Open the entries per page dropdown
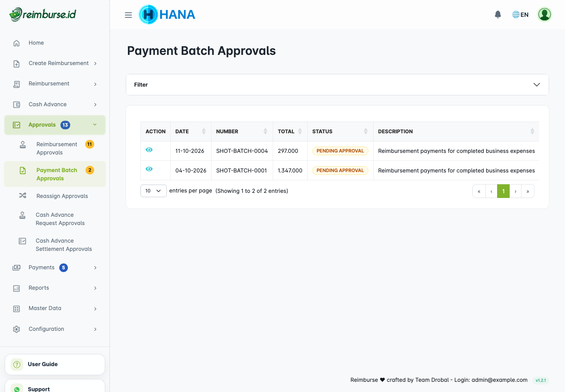The width and height of the screenshot is (565, 392). (153, 191)
